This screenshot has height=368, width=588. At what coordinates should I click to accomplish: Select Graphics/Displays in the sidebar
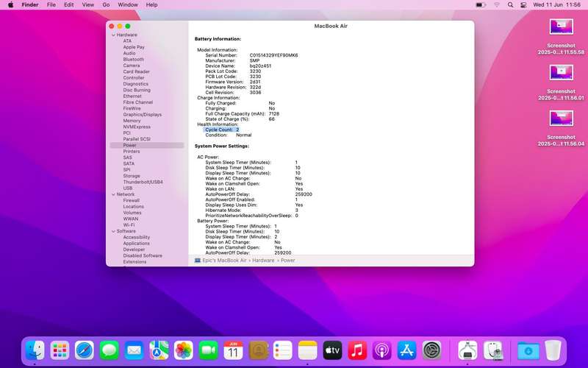pos(142,115)
